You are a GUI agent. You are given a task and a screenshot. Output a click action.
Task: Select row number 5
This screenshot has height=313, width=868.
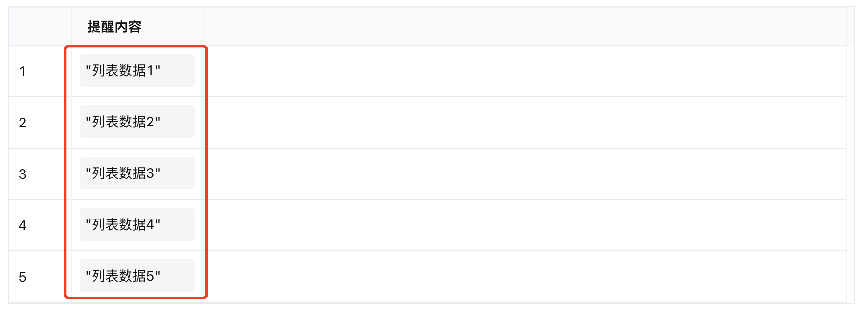pos(23,277)
